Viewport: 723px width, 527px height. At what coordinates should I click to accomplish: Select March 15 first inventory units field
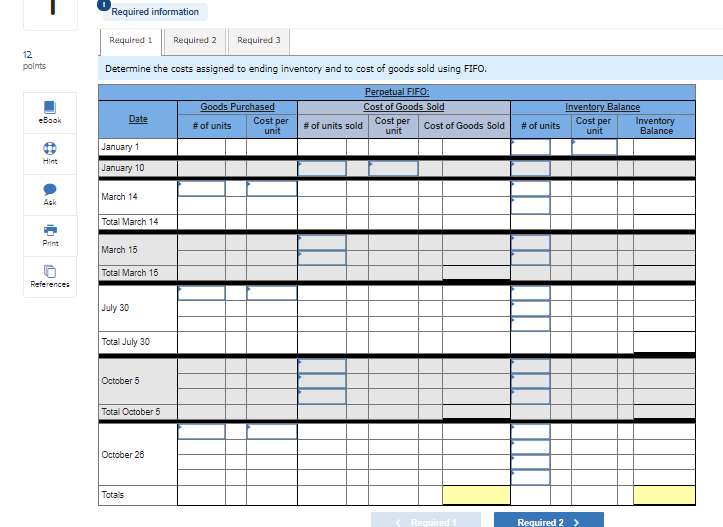(530, 243)
